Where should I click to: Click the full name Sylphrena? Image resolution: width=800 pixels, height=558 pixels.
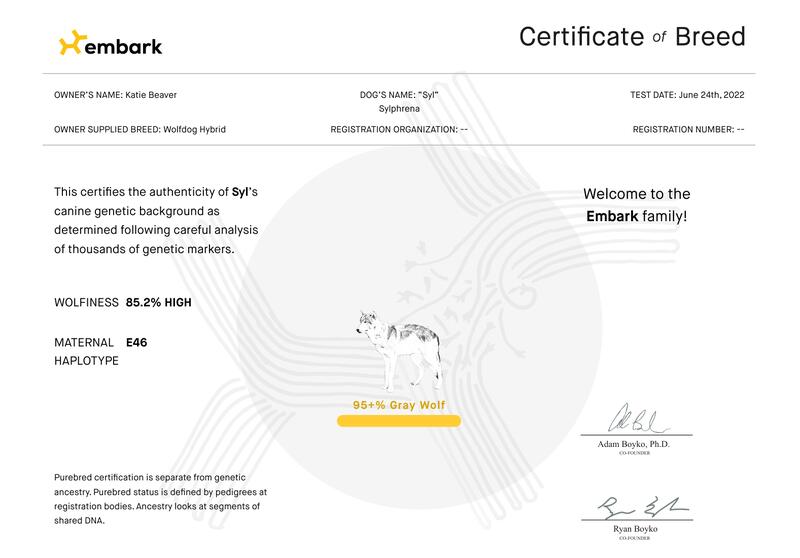[399, 108]
